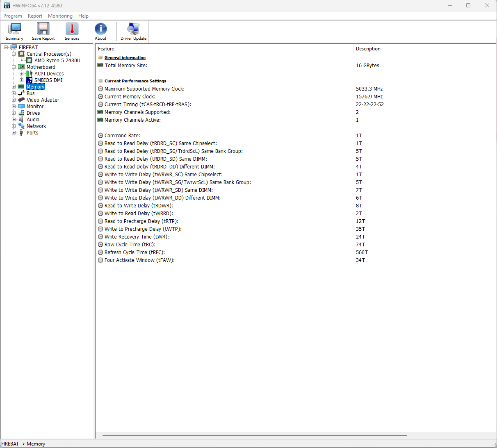Expand the Network node
Screen dimensions: 497x448
click(14, 126)
